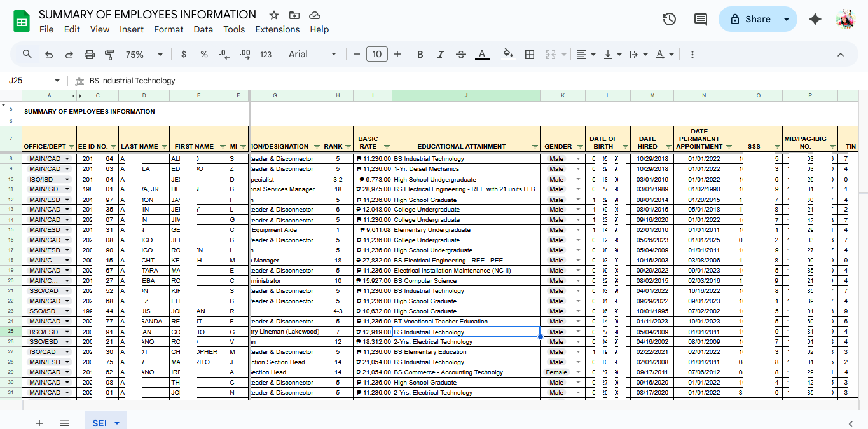
Task: Open the all sheets list icon
Action: (65, 423)
